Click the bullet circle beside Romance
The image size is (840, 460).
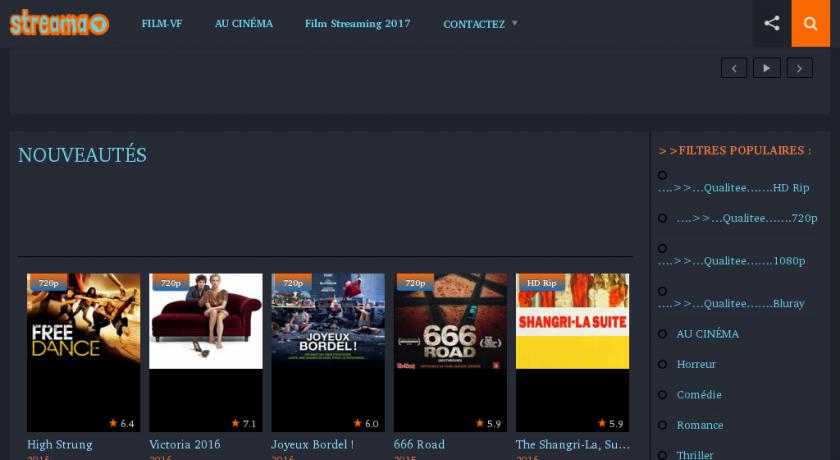click(x=663, y=425)
